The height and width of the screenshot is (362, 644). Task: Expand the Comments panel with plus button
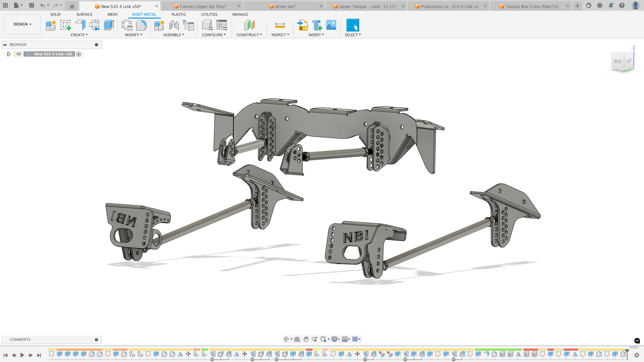coord(96,340)
